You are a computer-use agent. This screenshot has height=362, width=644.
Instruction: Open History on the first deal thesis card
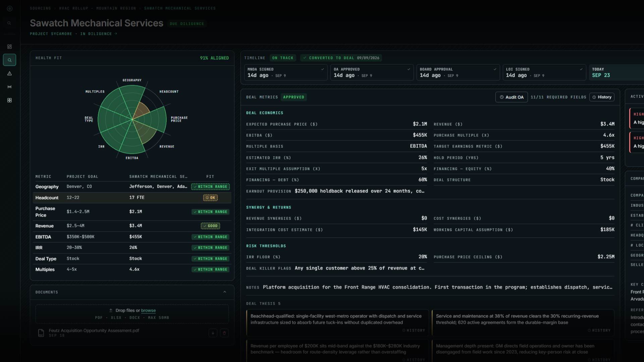(414, 330)
